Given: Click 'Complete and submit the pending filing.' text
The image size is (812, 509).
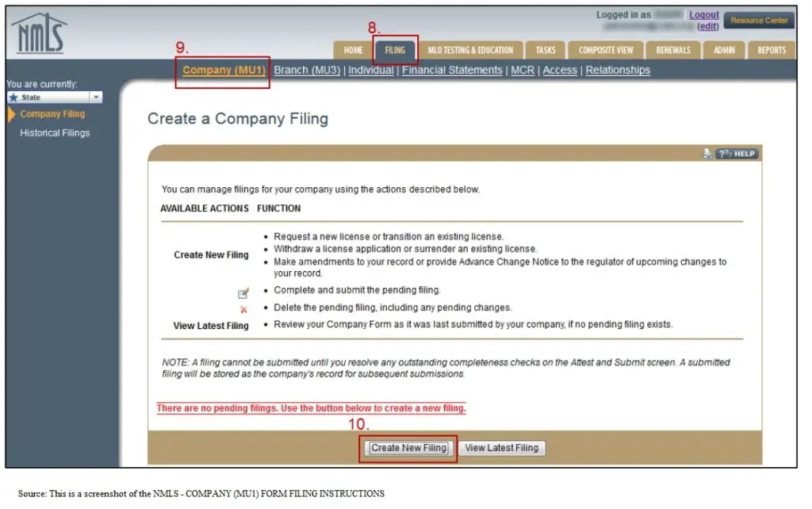Looking at the screenshot, I should pos(358,290).
